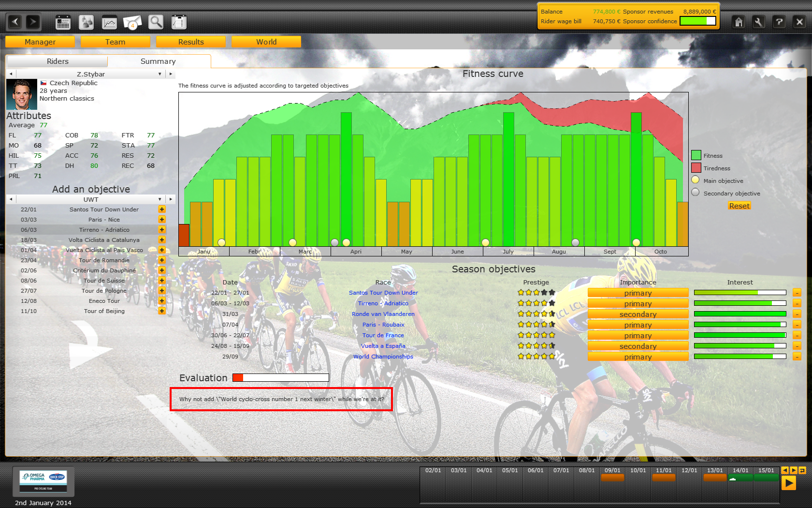Image resolution: width=812 pixels, height=508 pixels.
Task: Click the Evaluation progress bar
Action: pos(280,378)
